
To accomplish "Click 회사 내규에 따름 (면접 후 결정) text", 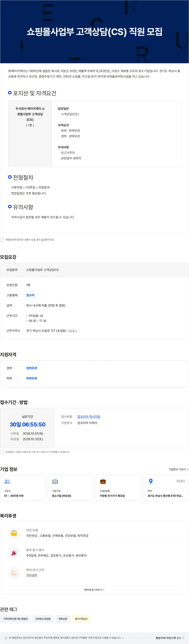I will (x=46, y=305).
